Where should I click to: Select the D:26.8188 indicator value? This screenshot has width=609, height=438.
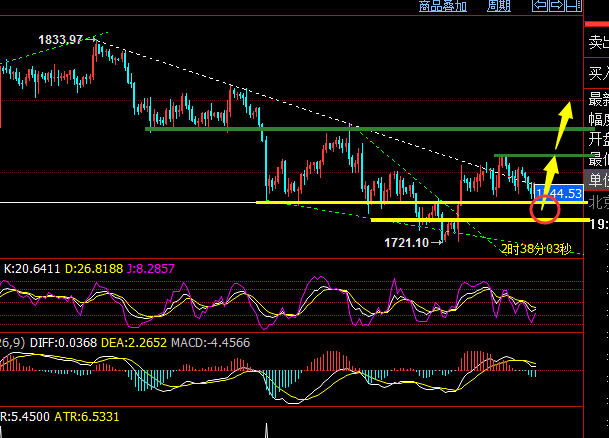[94, 268]
